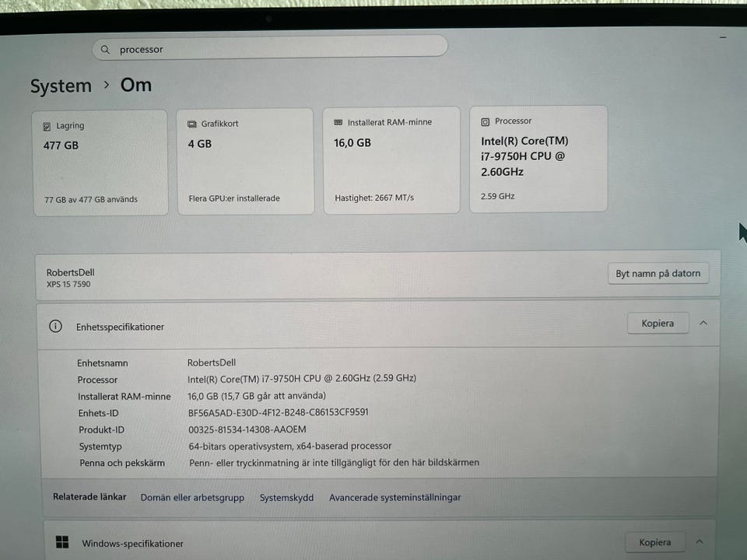Click the 'XPS 15 7590' model text
This screenshot has width=747, height=560.
pyautogui.click(x=68, y=285)
